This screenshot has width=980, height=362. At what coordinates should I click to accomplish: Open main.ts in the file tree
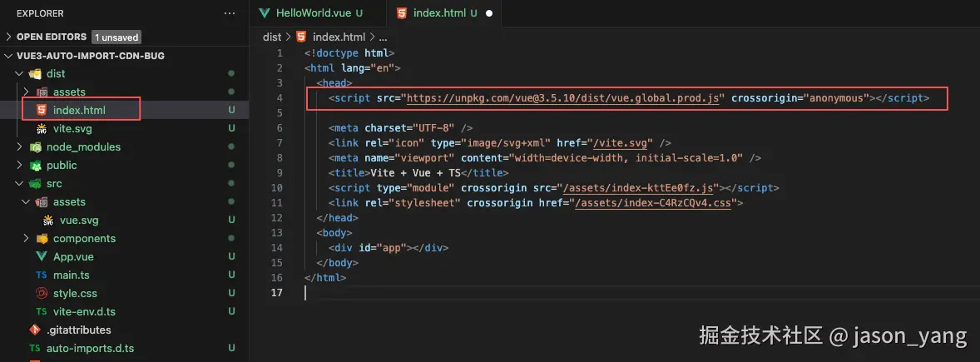(72, 275)
